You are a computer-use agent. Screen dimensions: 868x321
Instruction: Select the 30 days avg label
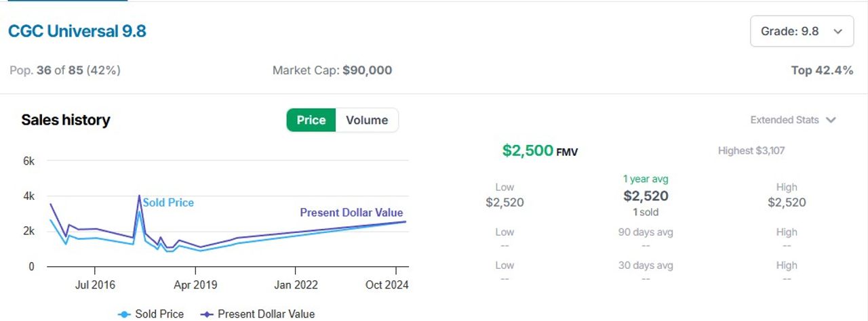coord(646,265)
